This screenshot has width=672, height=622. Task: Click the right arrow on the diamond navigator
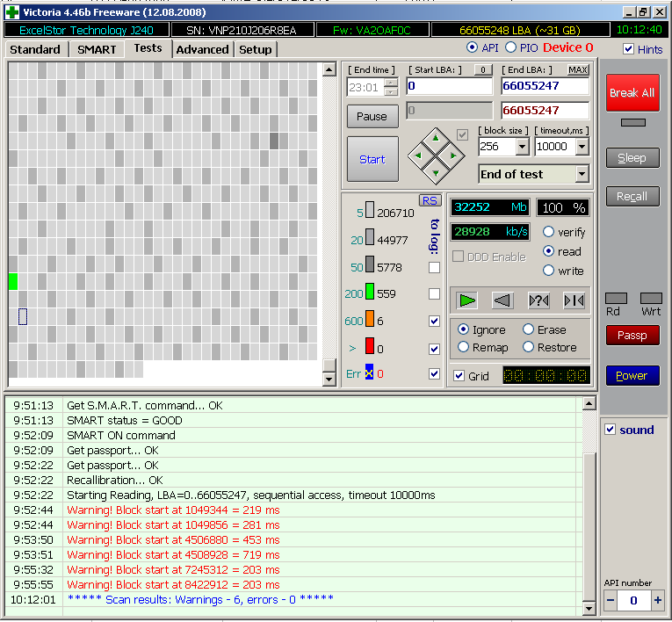[453, 156]
